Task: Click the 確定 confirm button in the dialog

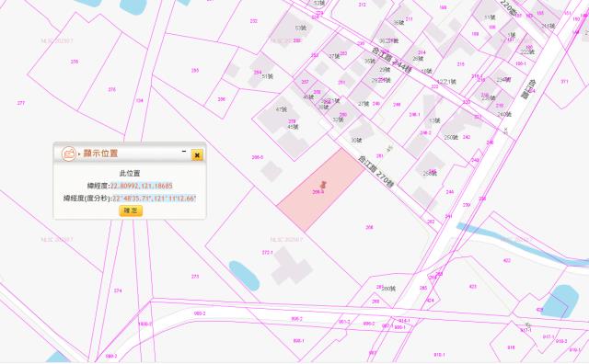Action: [x=131, y=210]
